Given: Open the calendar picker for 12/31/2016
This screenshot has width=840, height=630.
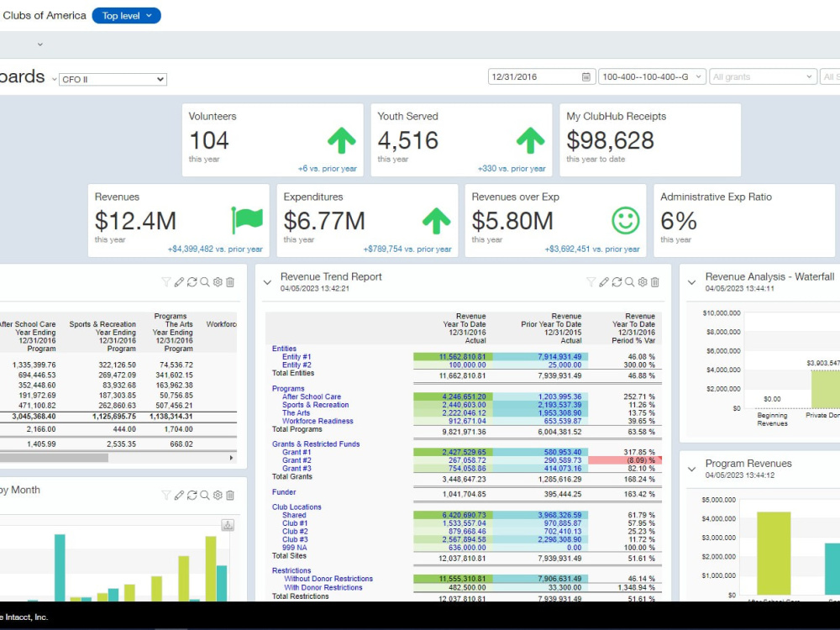Looking at the screenshot, I should coord(586,77).
